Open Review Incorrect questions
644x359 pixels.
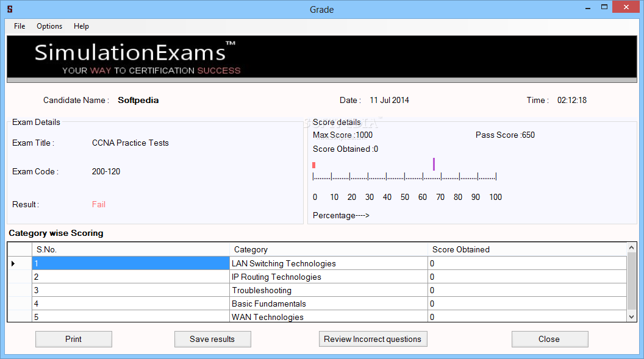(x=373, y=339)
